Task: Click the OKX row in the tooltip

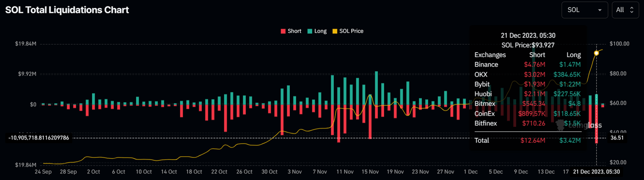Action: [527, 75]
